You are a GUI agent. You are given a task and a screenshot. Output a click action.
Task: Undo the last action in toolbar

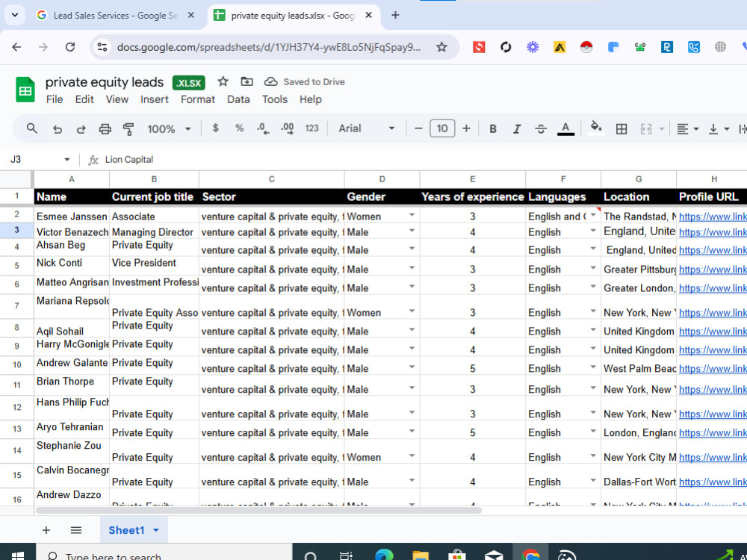click(x=58, y=128)
